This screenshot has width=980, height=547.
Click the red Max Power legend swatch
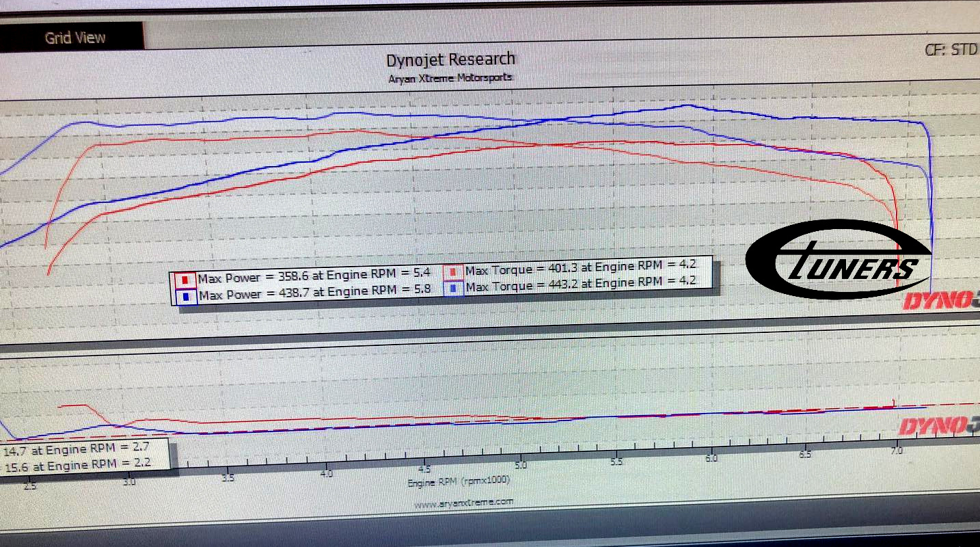tap(185, 280)
